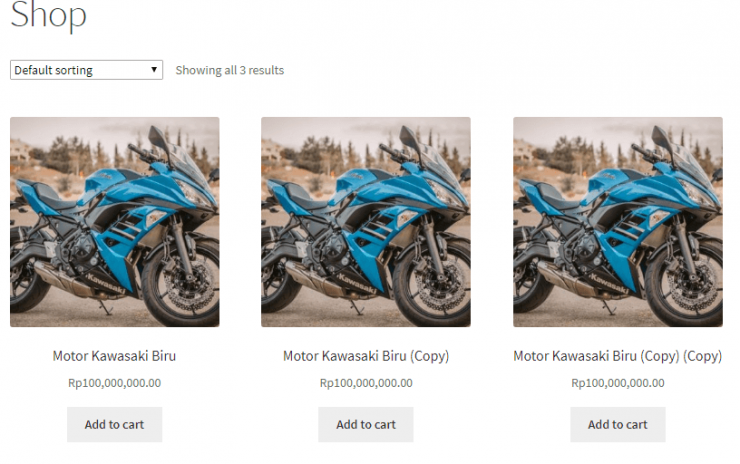
Task: Add Motor Kawasaki Biru (Copy) (Copy) to cart
Action: coord(617,424)
